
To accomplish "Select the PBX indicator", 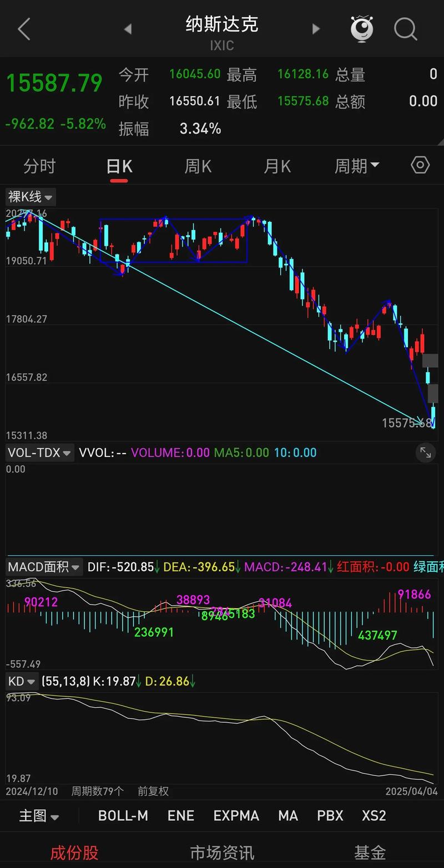I will point(330,816).
